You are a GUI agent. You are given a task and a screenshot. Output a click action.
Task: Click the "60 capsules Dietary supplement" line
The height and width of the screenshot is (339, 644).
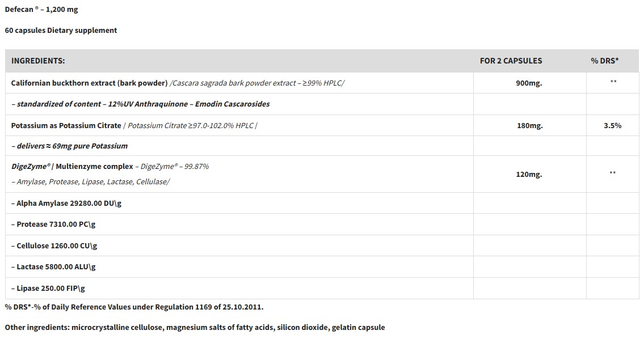pos(61,31)
